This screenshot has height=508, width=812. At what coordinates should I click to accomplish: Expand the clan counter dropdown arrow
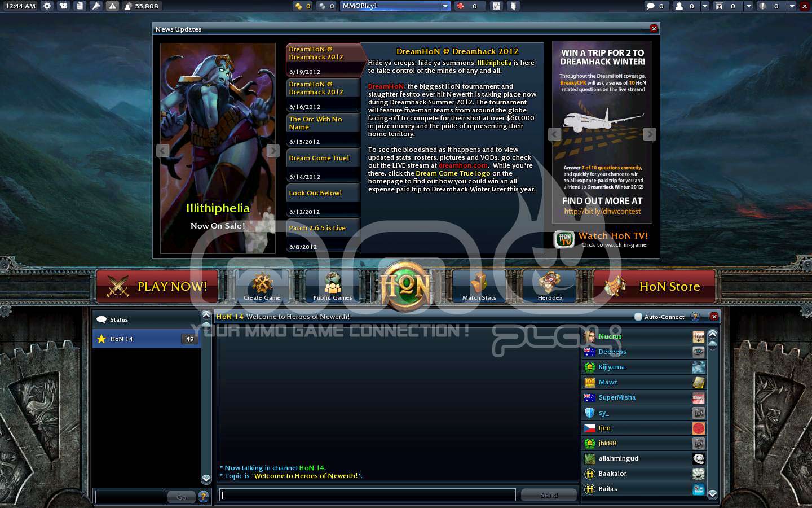pyautogui.click(x=748, y=6)
